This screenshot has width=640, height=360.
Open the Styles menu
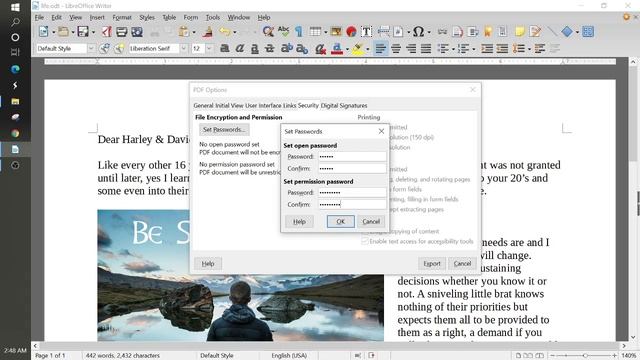point(147,17)
